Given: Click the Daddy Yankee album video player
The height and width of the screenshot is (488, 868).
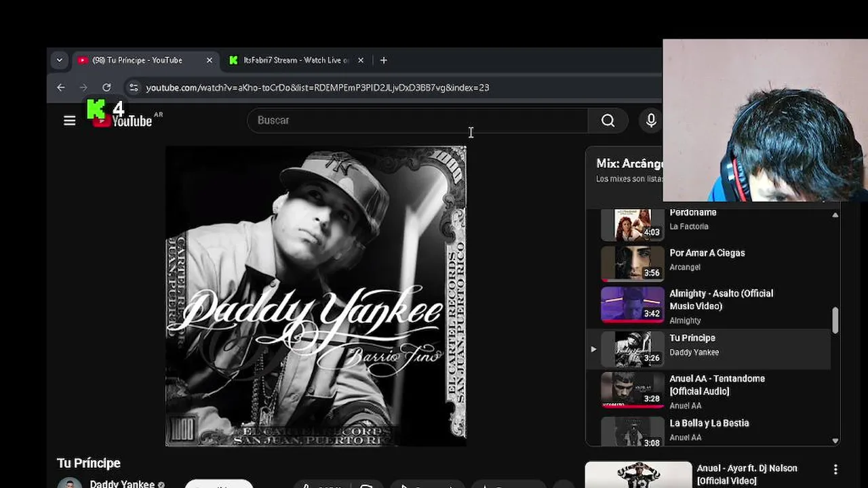Looking at the screenshot, I should 316,296.
